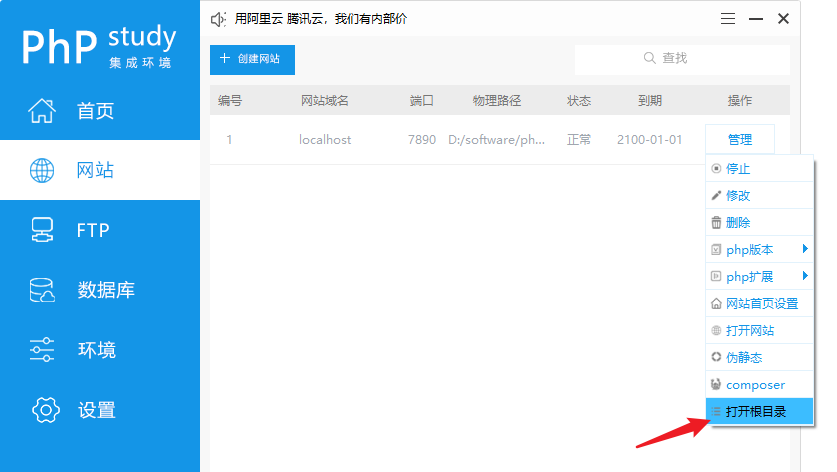This screenshot has height=472, width=837.
Task: Click the list icon beside 打开根目录
Action: click(x=716, y=412)
